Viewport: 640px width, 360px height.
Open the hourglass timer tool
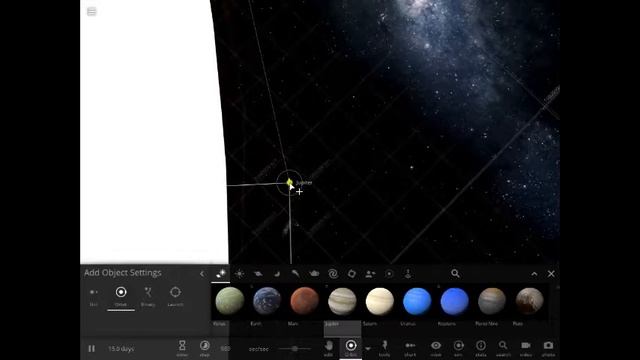coord(182,348)
